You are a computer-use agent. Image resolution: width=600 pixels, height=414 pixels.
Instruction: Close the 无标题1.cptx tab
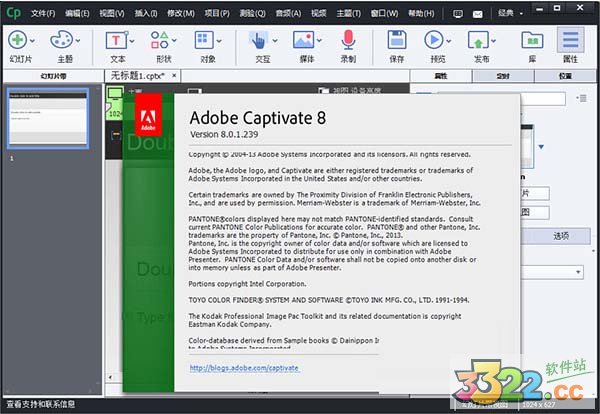[x=174, y=76]
